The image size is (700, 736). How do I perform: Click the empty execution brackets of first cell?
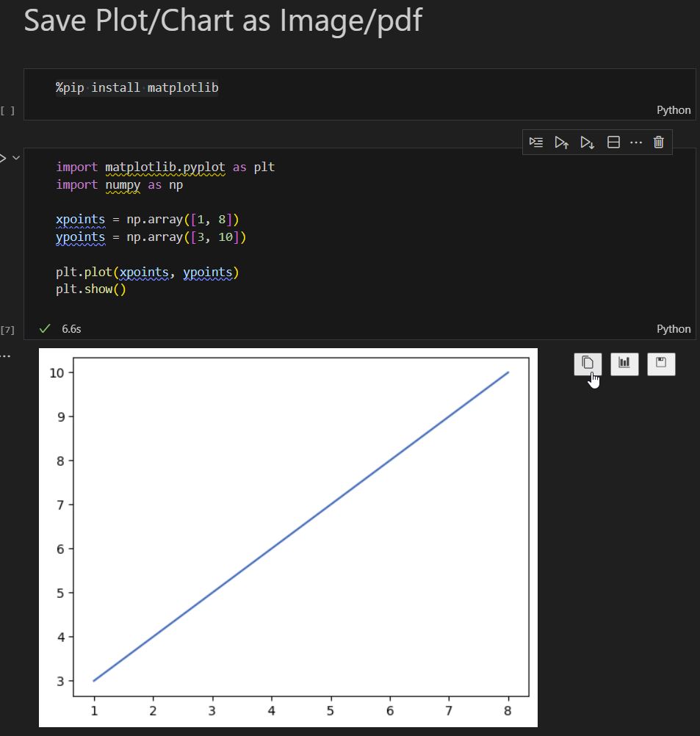[x=8, y=111]
